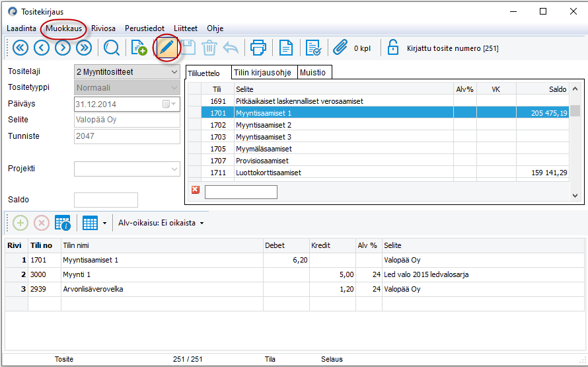Open the table info icon in row toolbar
The width and height of the screenshot is (588, 367).
pyautogui.click(x=63, y=223)
